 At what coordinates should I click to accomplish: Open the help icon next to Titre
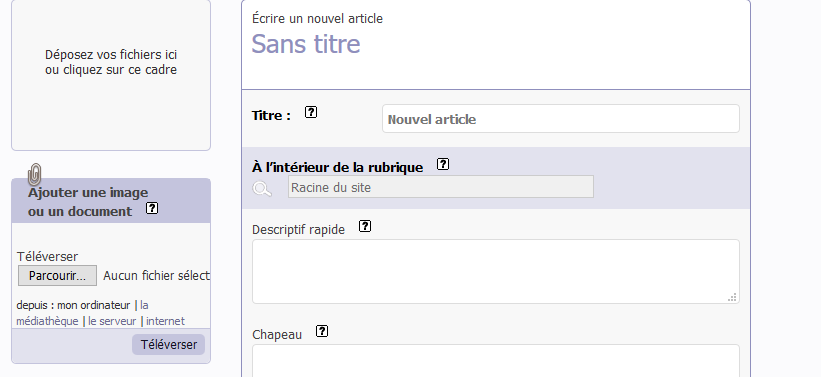point(311,112)
